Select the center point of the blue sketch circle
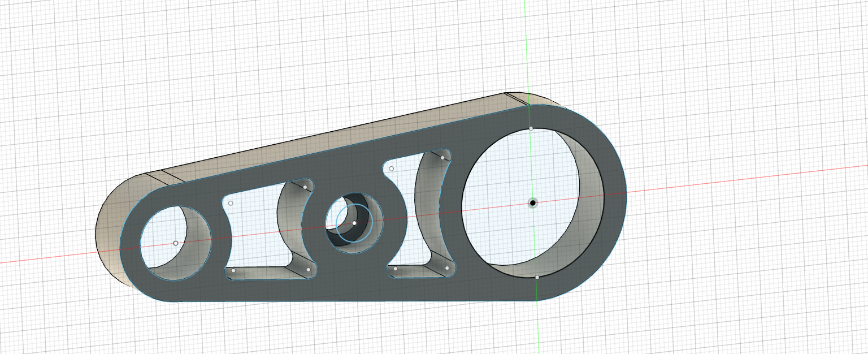The width and height of the screenshot is (868, 354). pos(354,223)
